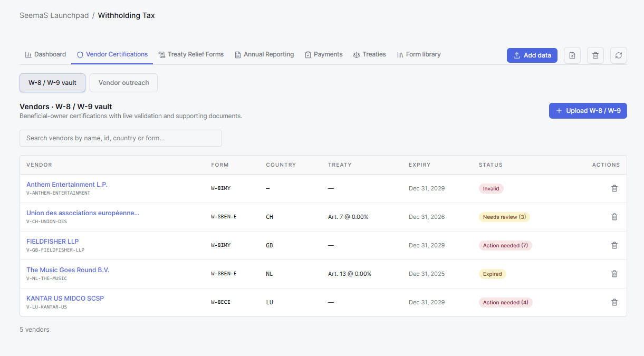
Task: Switch to the Treaties tab
Action: coord(370,54)
